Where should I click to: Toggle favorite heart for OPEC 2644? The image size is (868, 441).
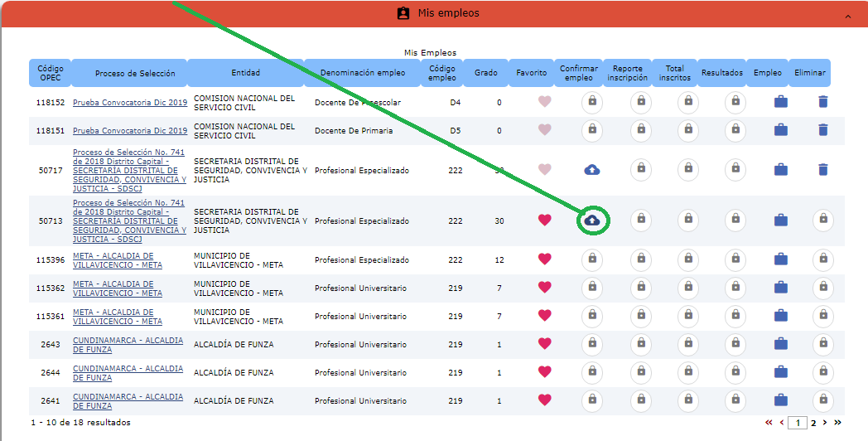pyautogui.click(x=544, y=371)
